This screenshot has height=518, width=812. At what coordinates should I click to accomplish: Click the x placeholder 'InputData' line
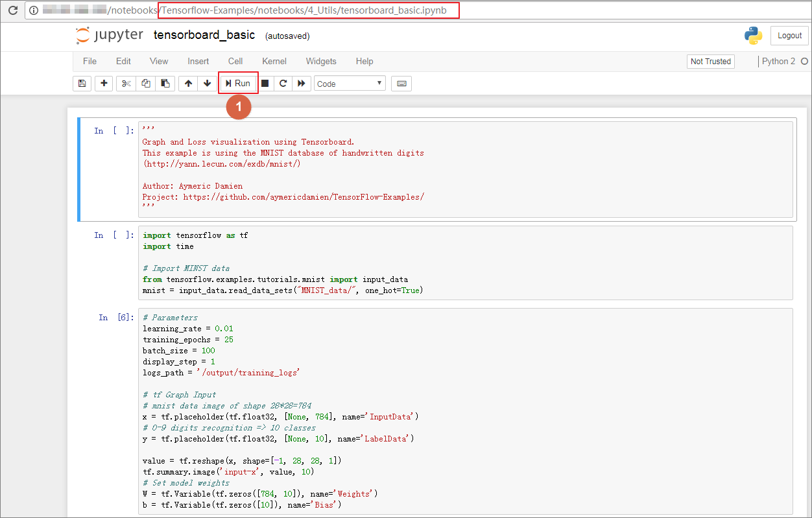pos(281,417)
